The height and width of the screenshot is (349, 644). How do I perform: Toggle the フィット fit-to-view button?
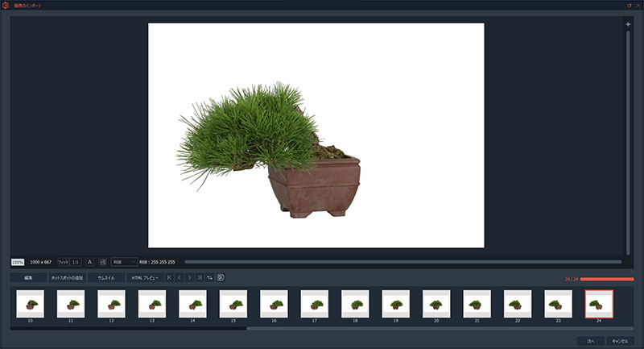63,262
